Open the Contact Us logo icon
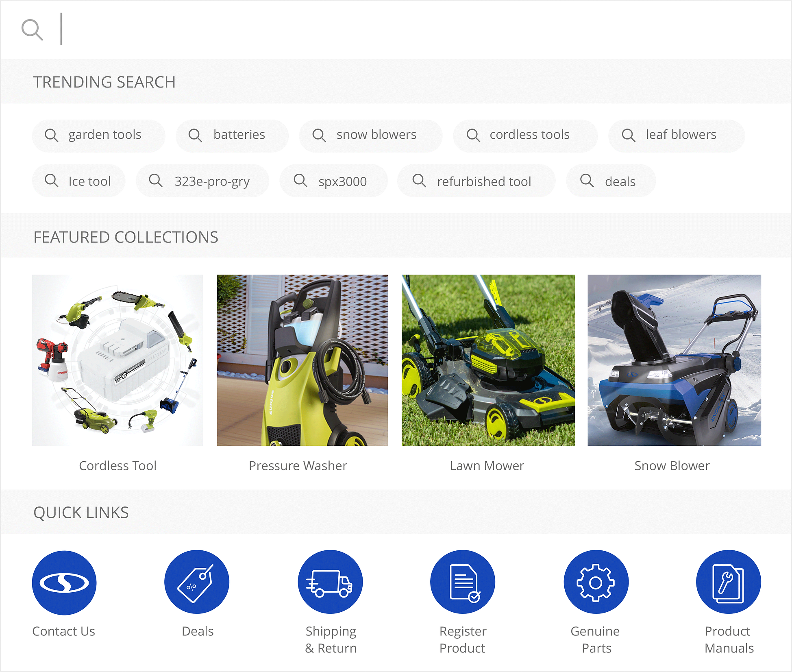This screenshot has width=792, height=672. click(64, 583)
